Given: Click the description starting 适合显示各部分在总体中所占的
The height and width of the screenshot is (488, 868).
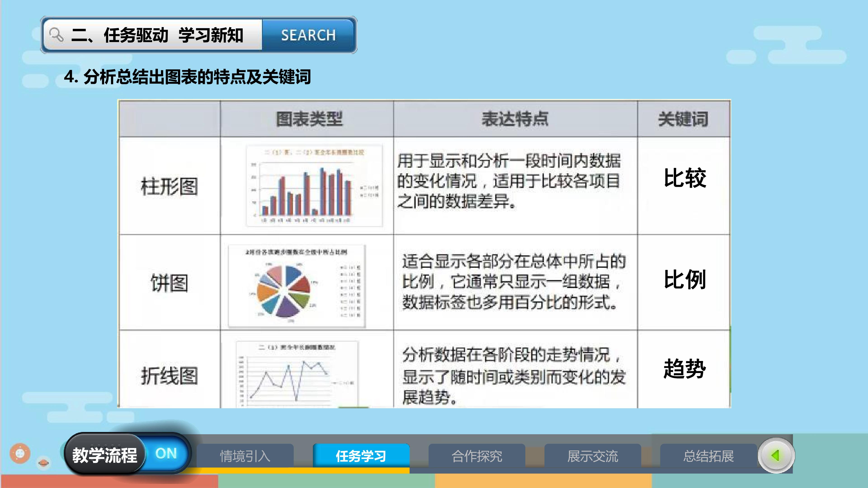Looking at the screenshot, I should [x=514, y=282].
